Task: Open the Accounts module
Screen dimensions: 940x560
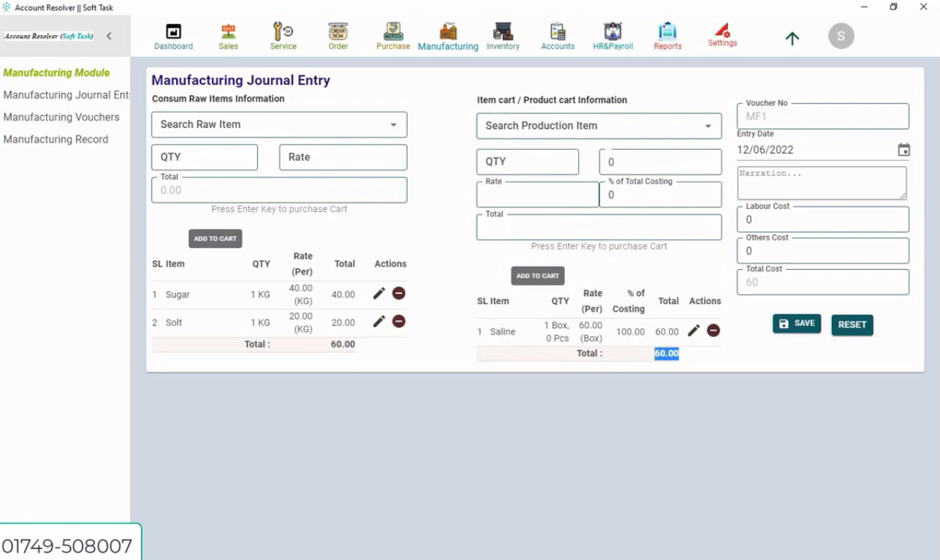Action: pos(558,35)
